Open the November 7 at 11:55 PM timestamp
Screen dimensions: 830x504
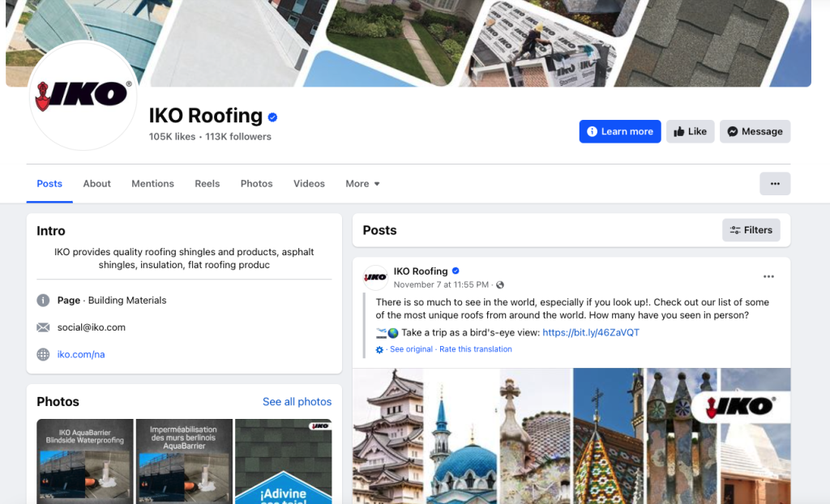click(441, 285)
